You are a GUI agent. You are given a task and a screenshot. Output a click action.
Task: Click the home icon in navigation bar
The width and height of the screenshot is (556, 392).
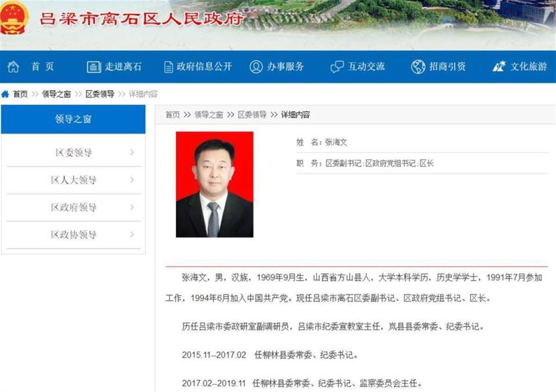coord(13,67)
